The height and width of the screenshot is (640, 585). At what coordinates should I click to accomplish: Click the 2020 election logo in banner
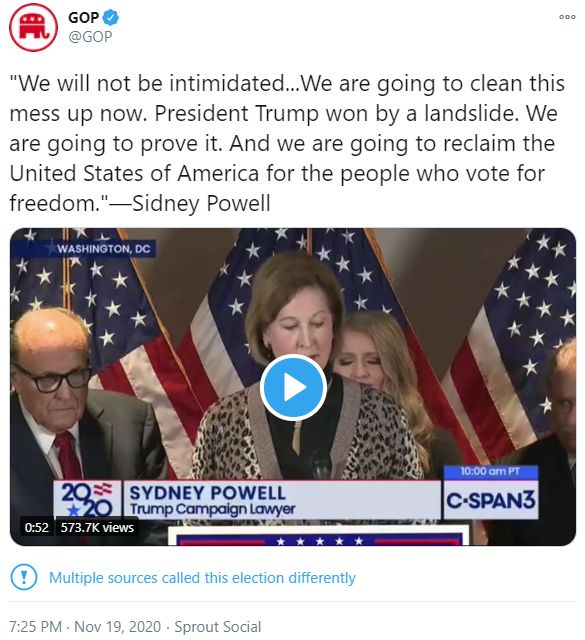(87, 500)
